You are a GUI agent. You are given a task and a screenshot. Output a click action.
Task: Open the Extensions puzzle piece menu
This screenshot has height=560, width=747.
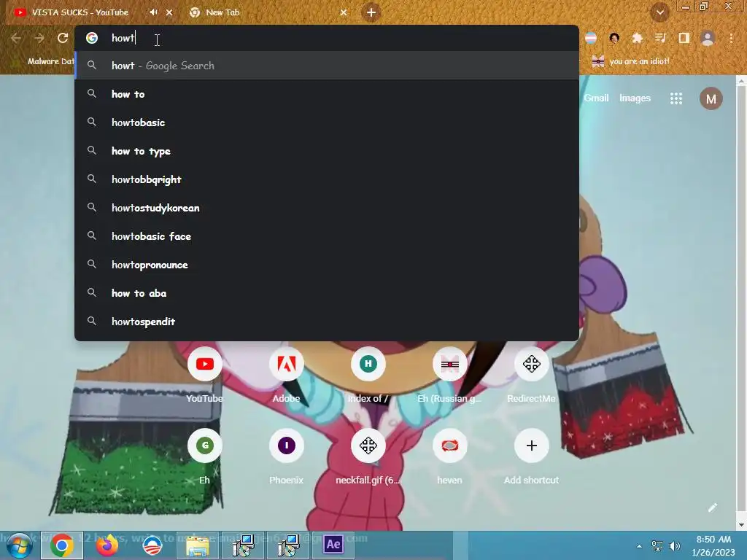point(637,38)
